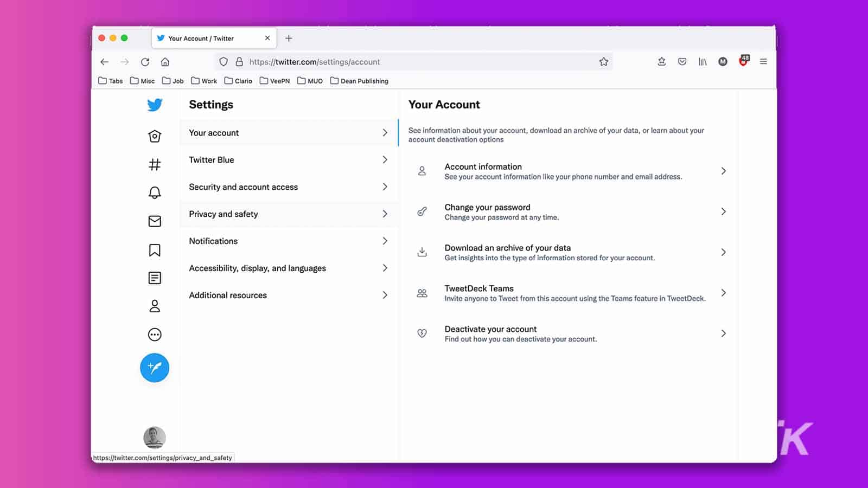
Task: Select Privacy and safety settings
Action: coord(289,214)
